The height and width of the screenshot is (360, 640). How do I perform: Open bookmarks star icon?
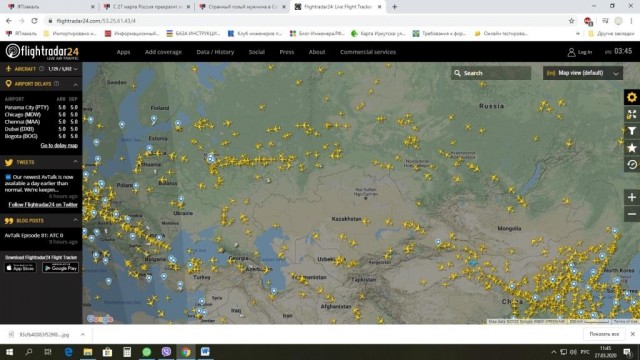(x=631, y=148)
